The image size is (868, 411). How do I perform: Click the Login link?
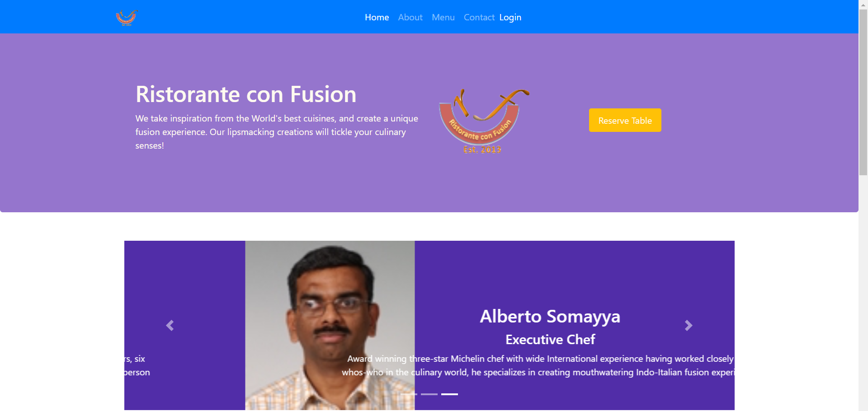[x=510, y=17]
